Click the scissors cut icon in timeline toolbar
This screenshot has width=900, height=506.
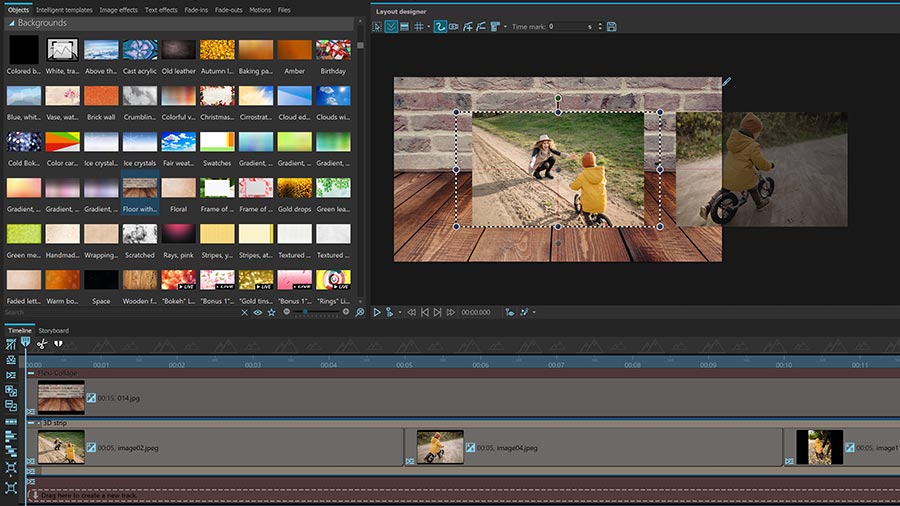41,344
